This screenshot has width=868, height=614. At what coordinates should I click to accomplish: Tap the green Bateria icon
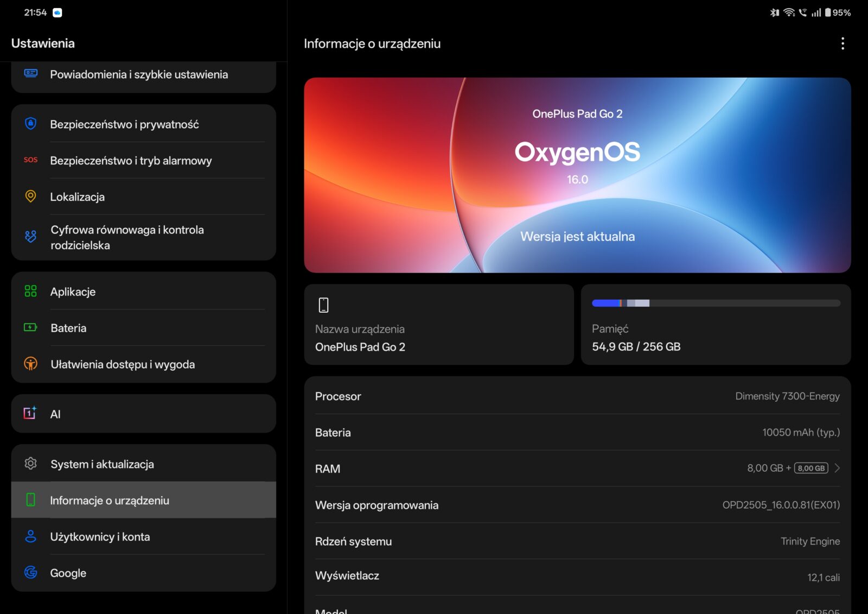pyautogui.click(x=31, y=327)
